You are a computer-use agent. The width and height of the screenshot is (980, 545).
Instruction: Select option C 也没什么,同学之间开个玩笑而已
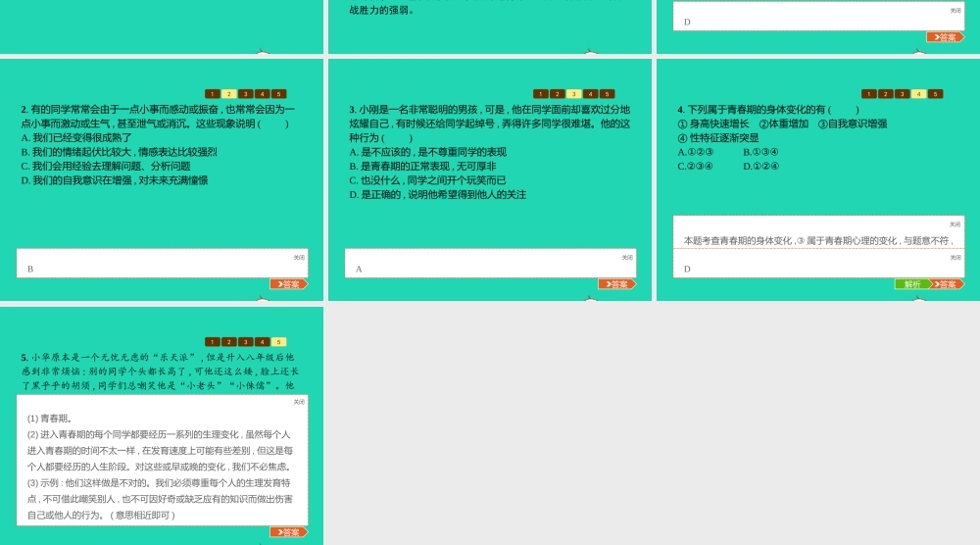click(427, 180)
